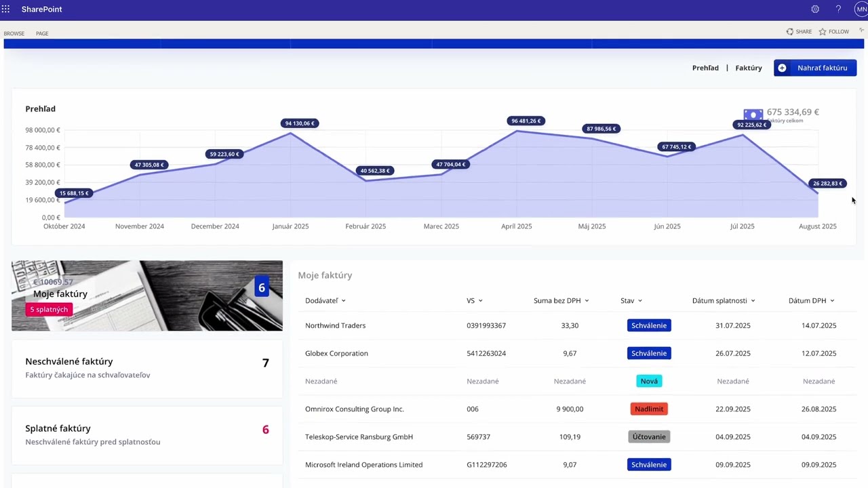
Task: Click the 15 688,15 € chart data label
Action: [x=74, y=193]
